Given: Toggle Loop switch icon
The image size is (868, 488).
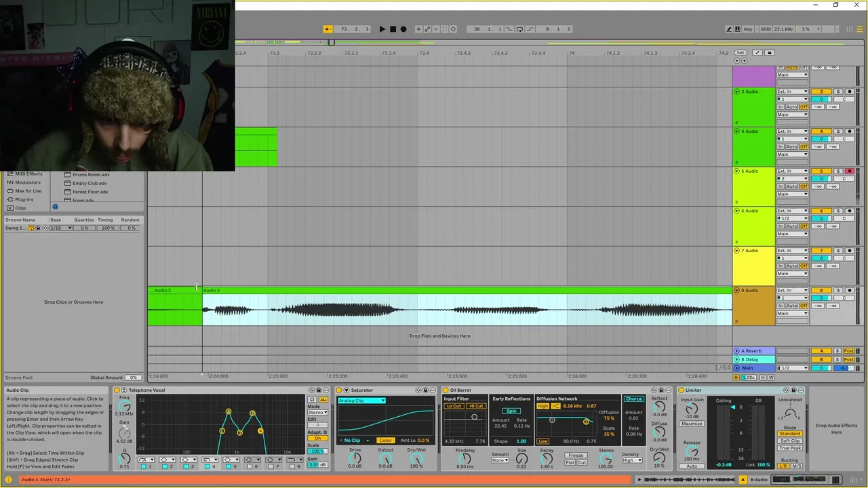Looking at the screenshot, I should [519, 29].
